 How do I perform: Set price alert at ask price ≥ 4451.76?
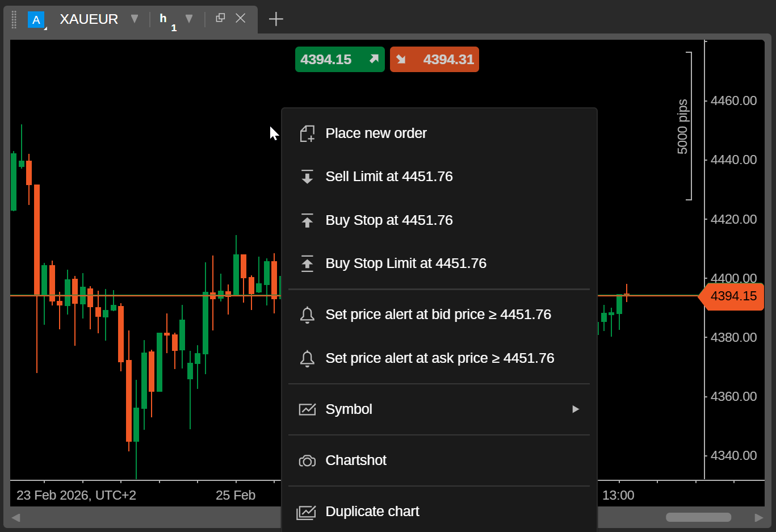[439, 358]
